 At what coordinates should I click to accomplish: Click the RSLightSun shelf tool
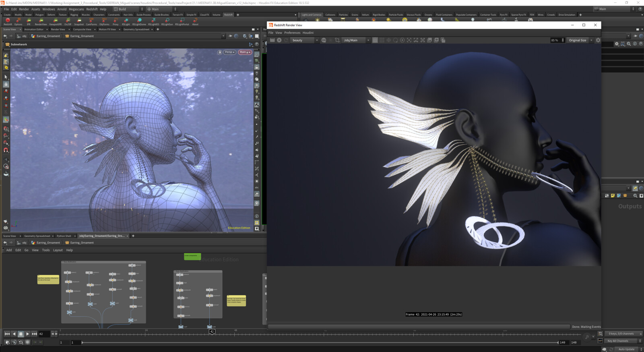tap(167, 21)
